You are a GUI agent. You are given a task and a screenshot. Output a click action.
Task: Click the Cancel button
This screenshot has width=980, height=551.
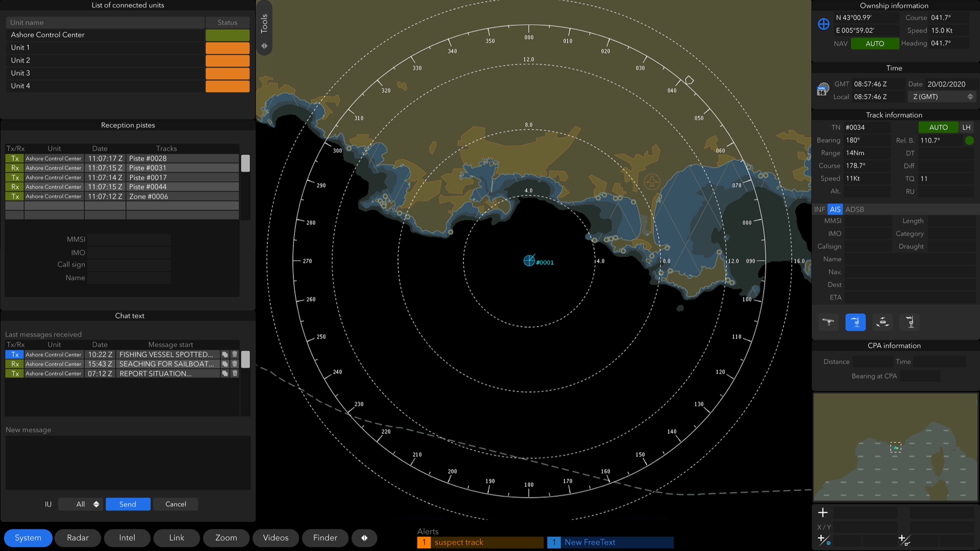click(176, 504)
